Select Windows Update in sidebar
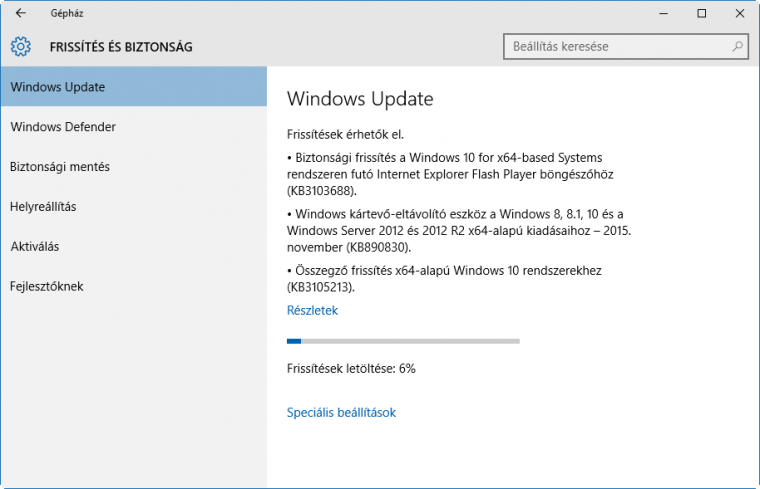The height and width of the screenshot is (489, 760). (134, 87)
